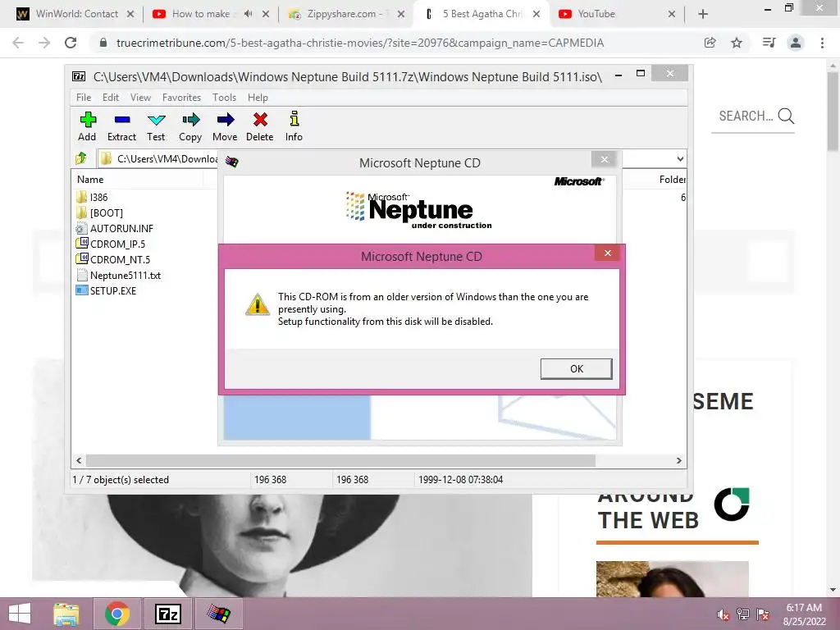This screenshot has height=630, width=840.
Task: Open the 7-Zip File menu
Action: click(x=84, y=98)
